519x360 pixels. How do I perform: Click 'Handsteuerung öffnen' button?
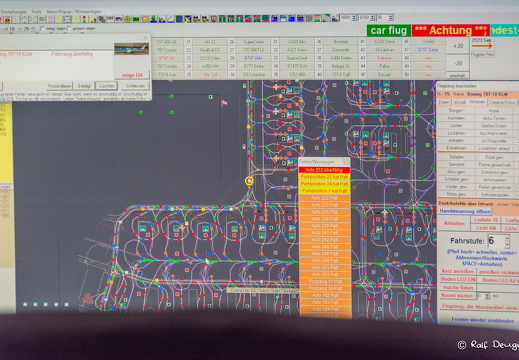coord(465,211)
